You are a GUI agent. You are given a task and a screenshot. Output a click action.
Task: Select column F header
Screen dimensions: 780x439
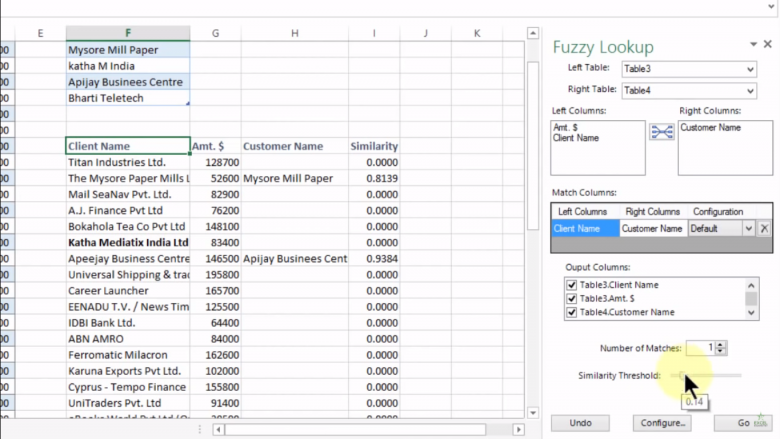pos(128,33)
